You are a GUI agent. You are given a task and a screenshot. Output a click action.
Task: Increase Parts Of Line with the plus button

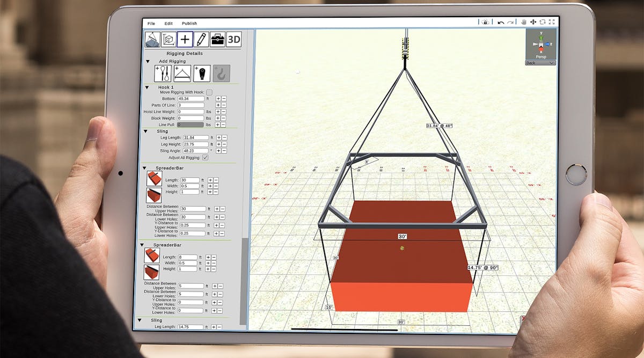[218, 105]
